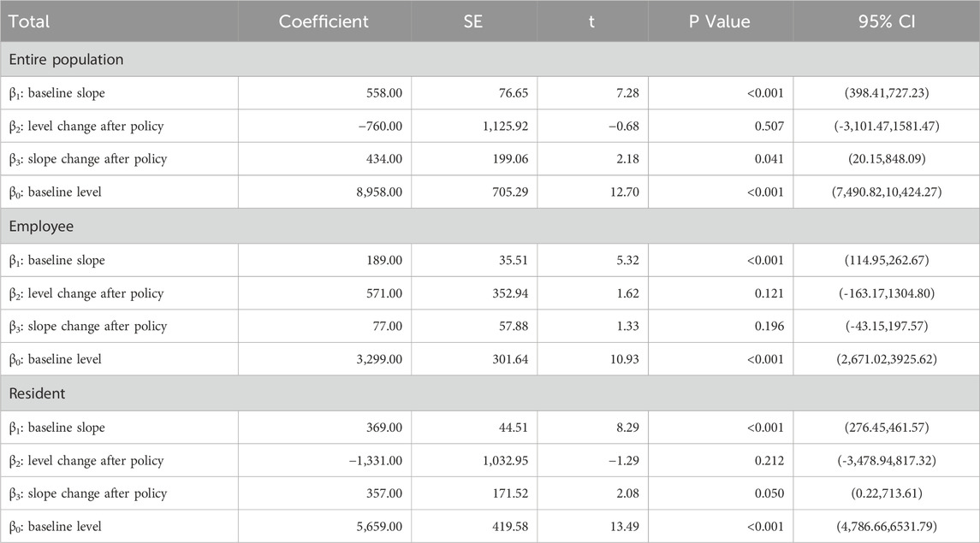Screen dimensions: 980x543
Task: Click P value 0.507
Action: click(769, 126)
